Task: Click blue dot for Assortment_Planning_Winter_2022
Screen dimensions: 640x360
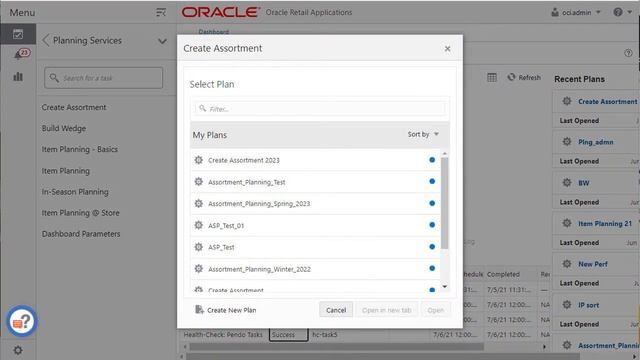Action: point(432,268)
